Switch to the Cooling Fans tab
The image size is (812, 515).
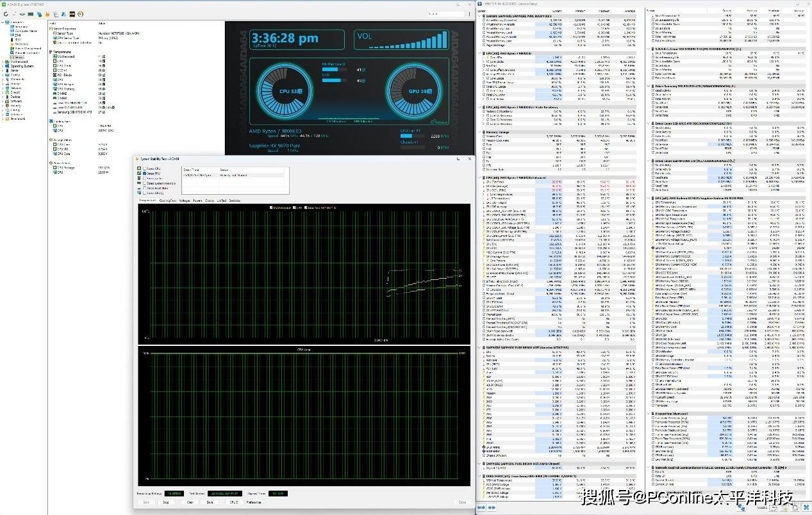click(168, 200)
